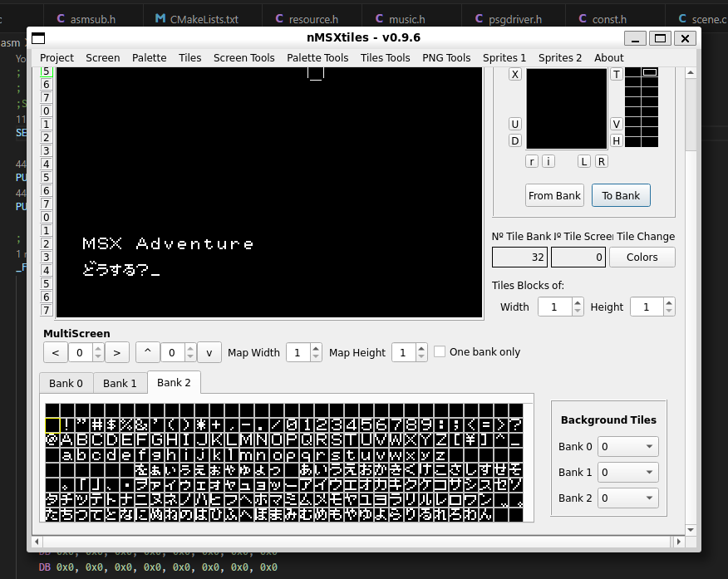Open Background Tiles Bank 2 dropdown
The width and height of the screenshot is (728, 579).
[x=627, y=498]
